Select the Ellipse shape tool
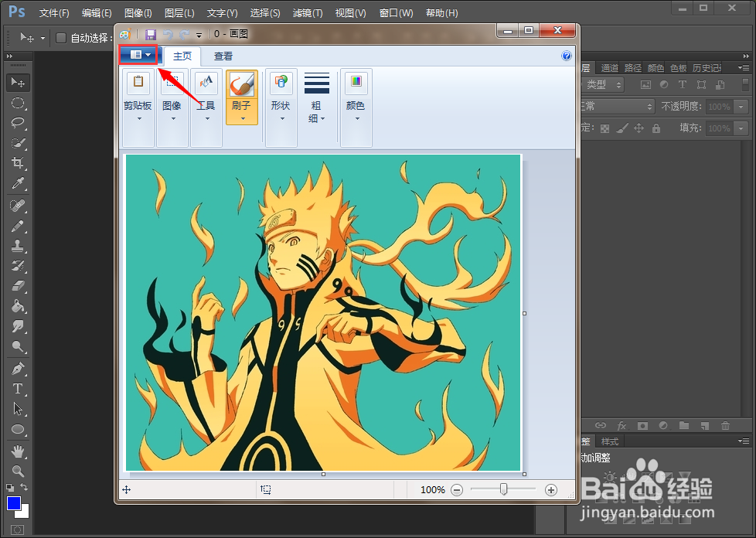This screenshot has width=756, height=538. (x=18, y=428)
